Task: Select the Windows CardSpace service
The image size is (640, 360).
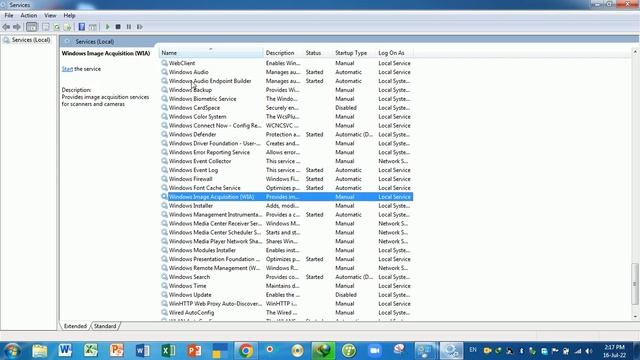Action: coord(286,108)
